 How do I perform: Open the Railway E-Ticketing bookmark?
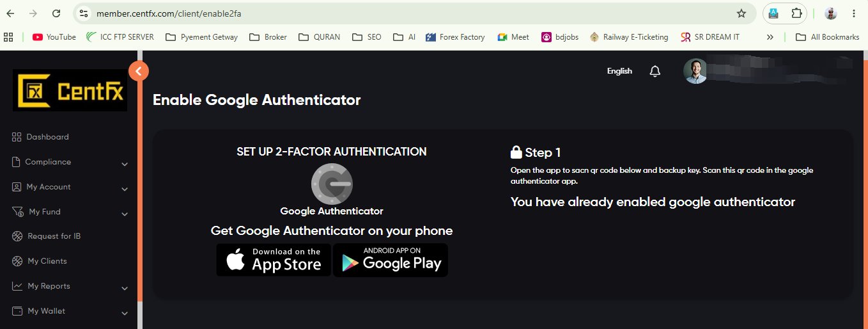point(629,37)
